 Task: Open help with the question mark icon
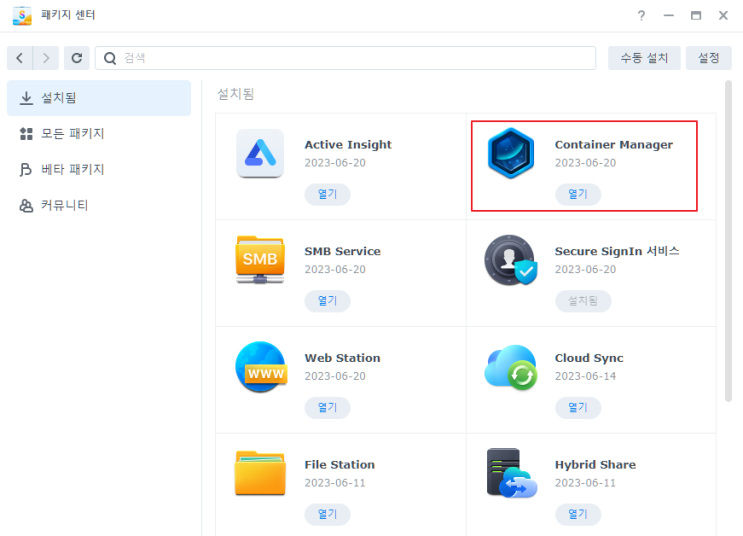(641, 16)
